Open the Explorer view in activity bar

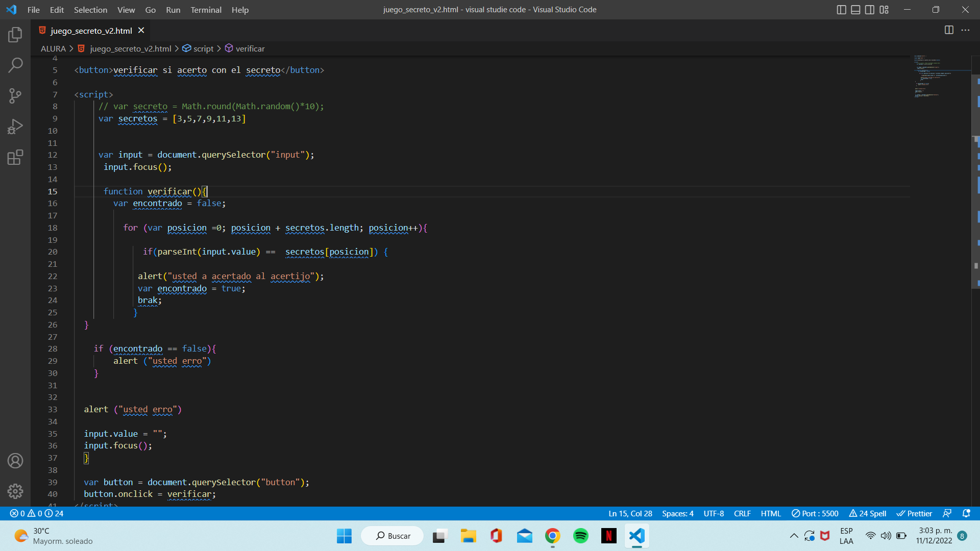pos(15,35)
